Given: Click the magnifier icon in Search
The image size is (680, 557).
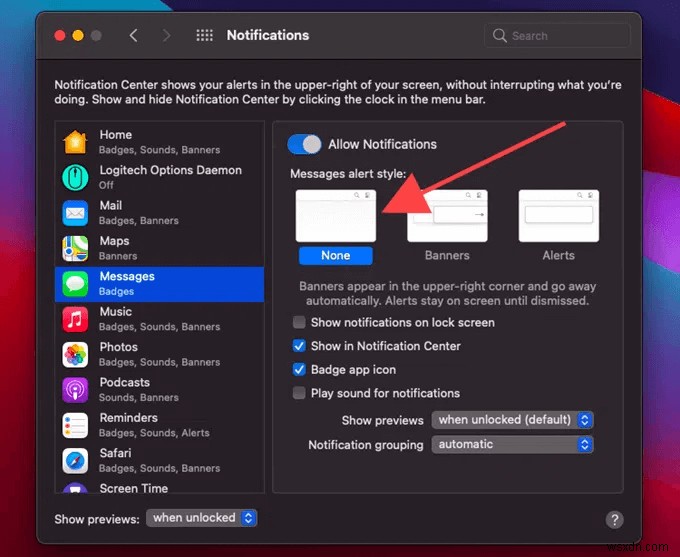Looking at the screenshot, I should [500, 36].
